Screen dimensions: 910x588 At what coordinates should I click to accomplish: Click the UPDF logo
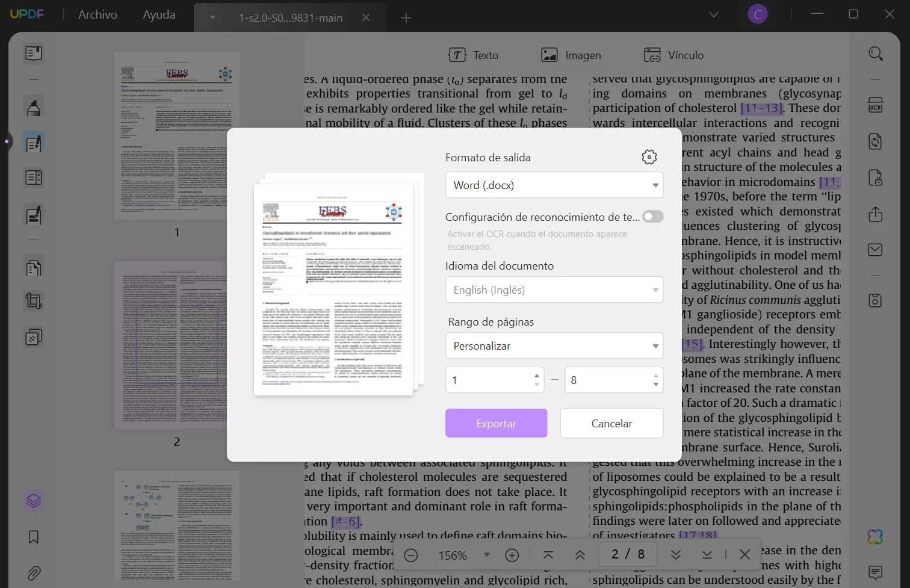[x=27, y=14]
